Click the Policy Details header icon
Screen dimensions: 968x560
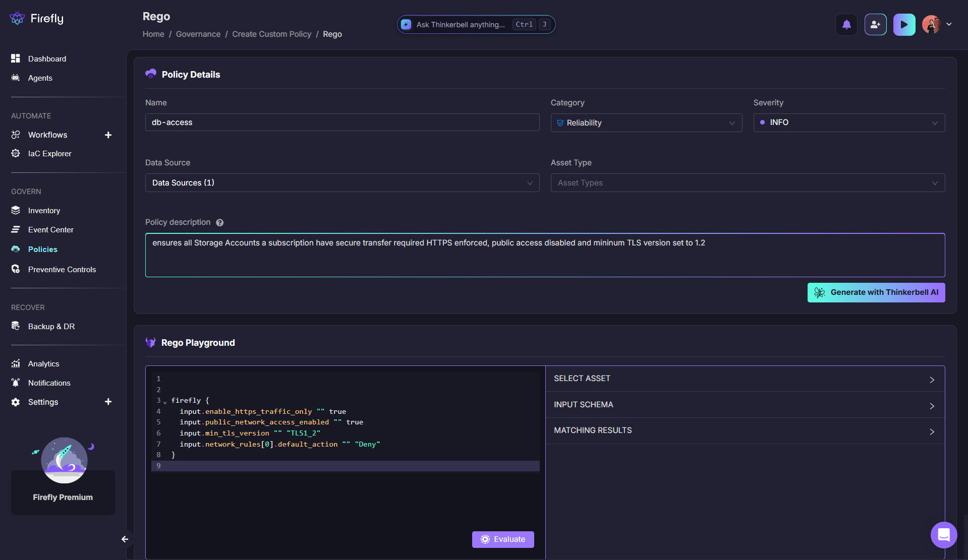tap(151, 74)
